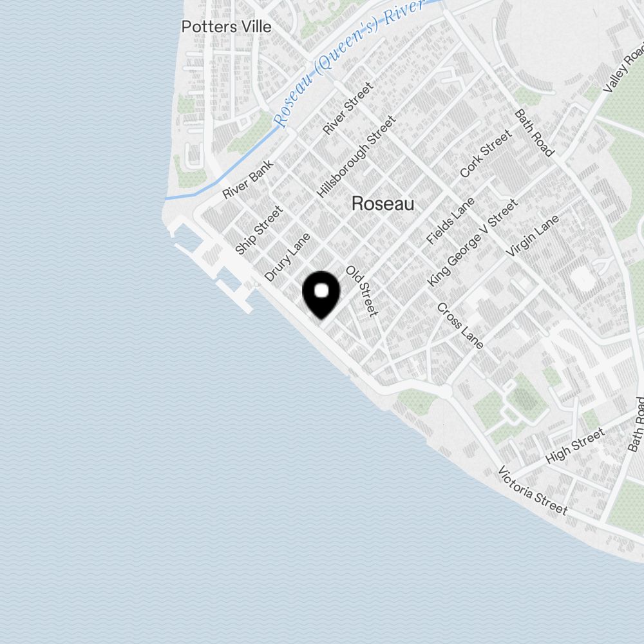Click the King George V Street label
Screen dimensions: 644x644
(x=472, y=243)
